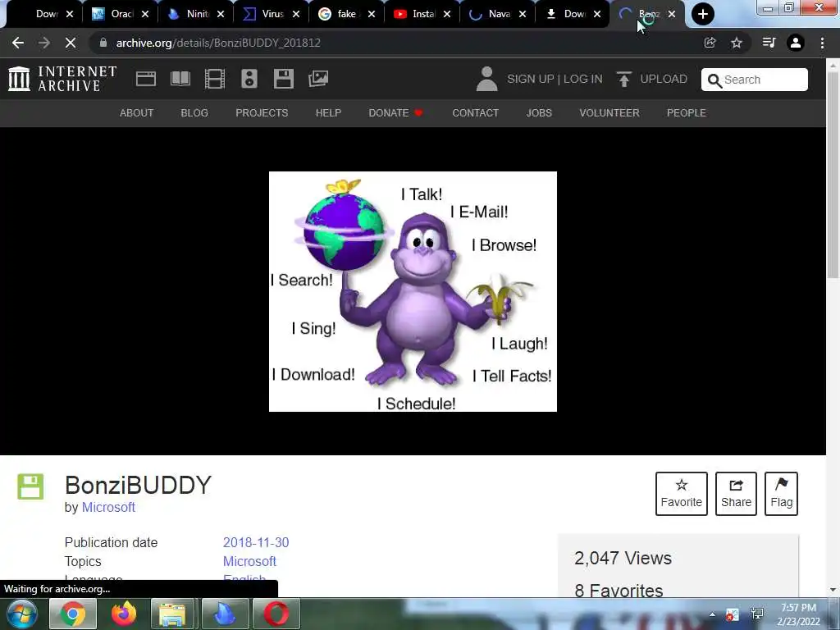Screen dimensions: 840x630
Task: Click the UPLOAD link text
Action: [x=664, y=79]
